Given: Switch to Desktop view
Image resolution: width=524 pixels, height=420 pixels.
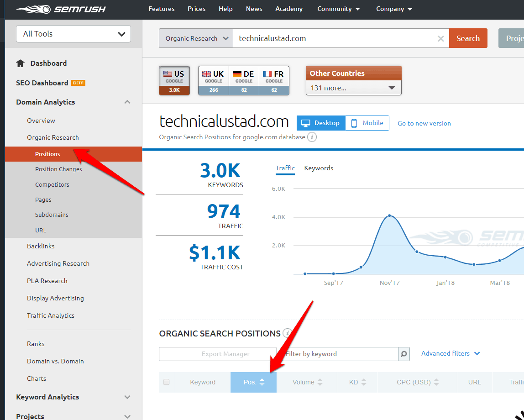Looking at the screenshot, I should pos(321,123).
